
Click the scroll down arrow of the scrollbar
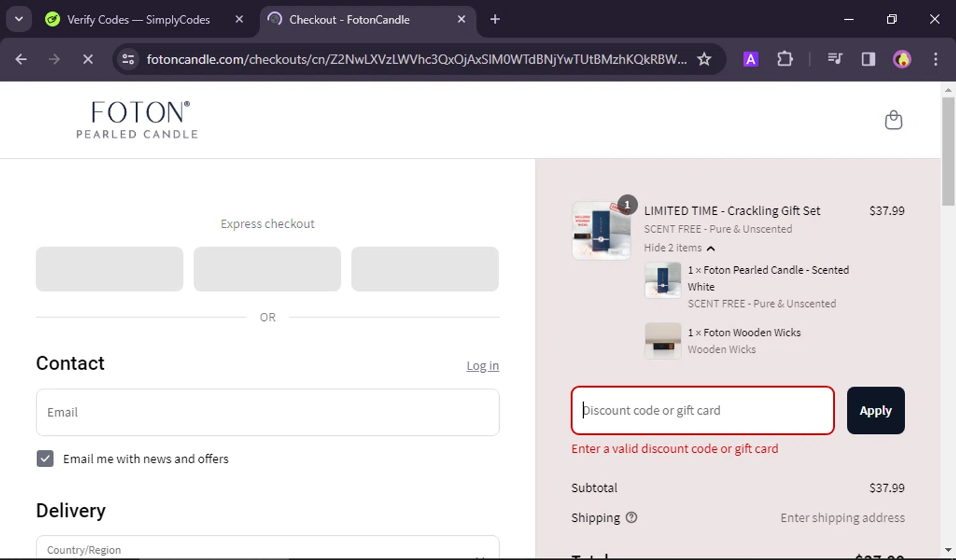point(948,550)
